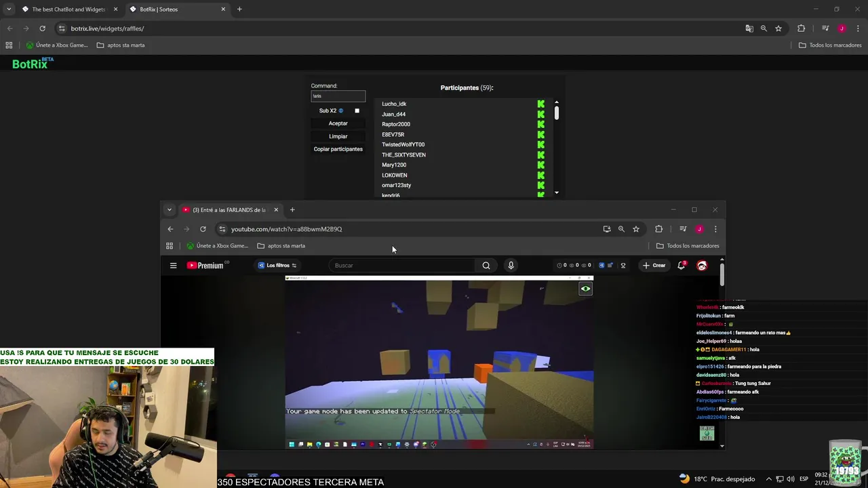Bookmark the BotRix page with star

(778, 28)
